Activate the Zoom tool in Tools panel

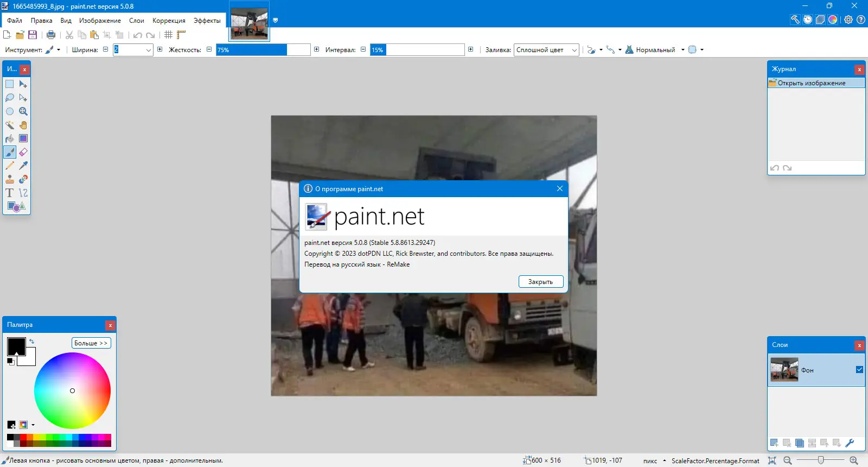(23, 111)
